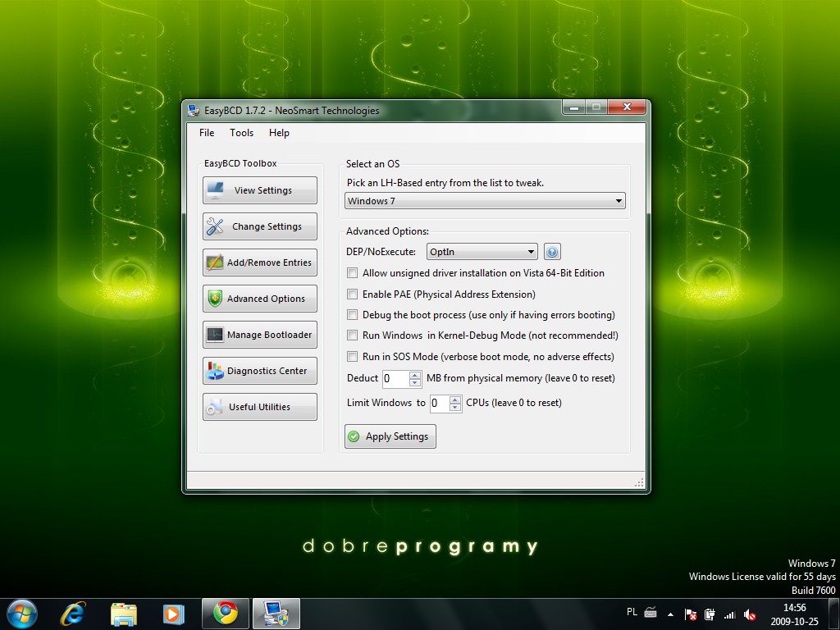The width and height of the screenshot is (840, 630).
Task: Open the Tools menu
Action: (x=241, y=133)
